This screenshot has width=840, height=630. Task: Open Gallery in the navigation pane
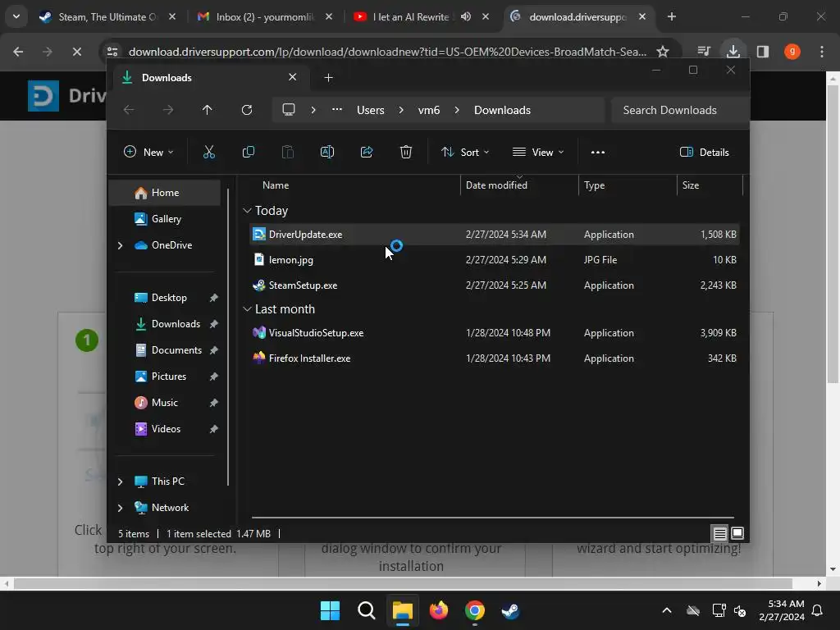(164, 219)
